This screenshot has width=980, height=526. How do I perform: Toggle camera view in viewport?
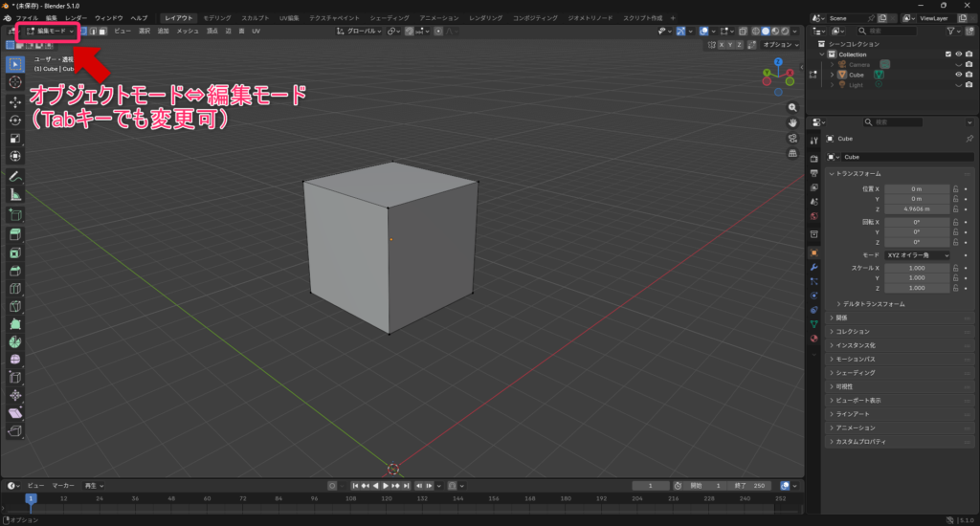pos(793,138)
